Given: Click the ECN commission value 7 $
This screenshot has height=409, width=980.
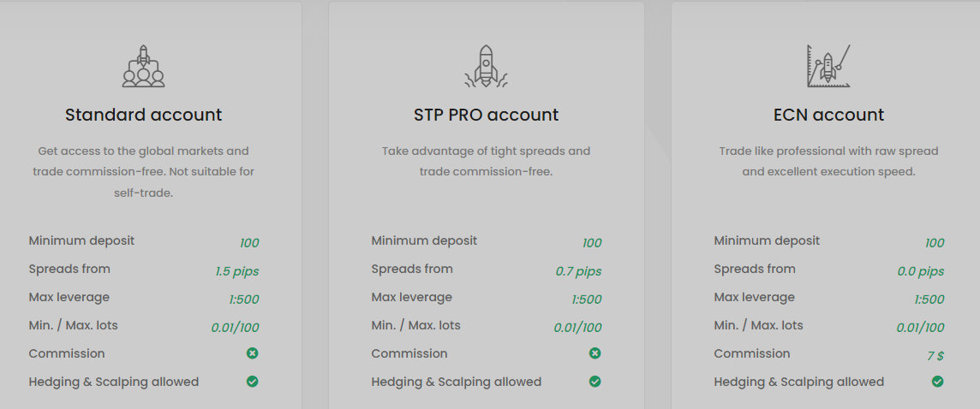Looking at the screenshot, I should click(x=935, y=356).
